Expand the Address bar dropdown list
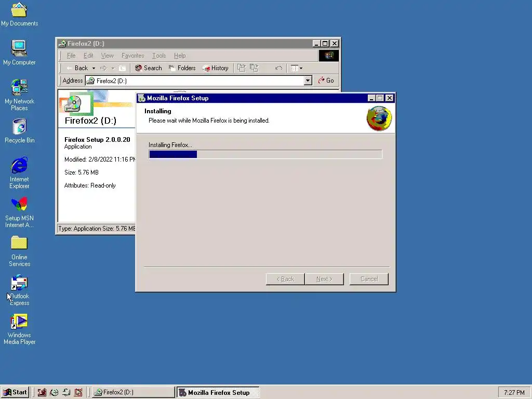The image size is (532, 399). coord(308,81)
